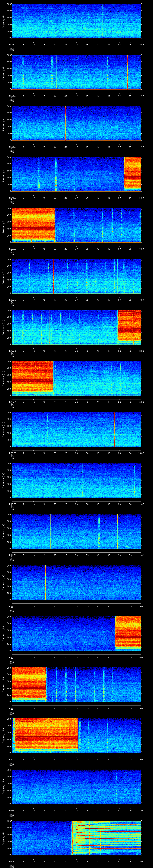The image size is (153, 868).
Task: Click the 2:00 end-time label
Action: (x=141, y=44)
